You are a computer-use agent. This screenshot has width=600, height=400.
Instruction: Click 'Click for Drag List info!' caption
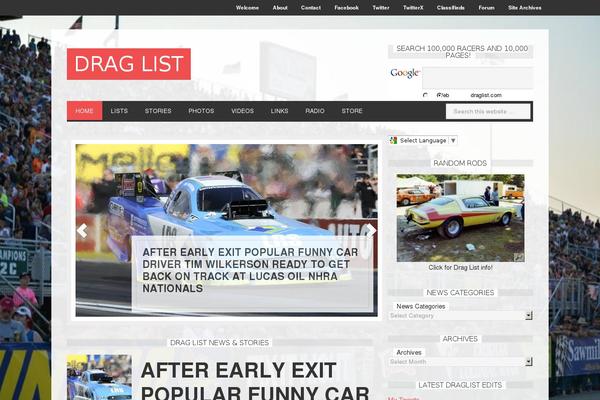(460, 268)
